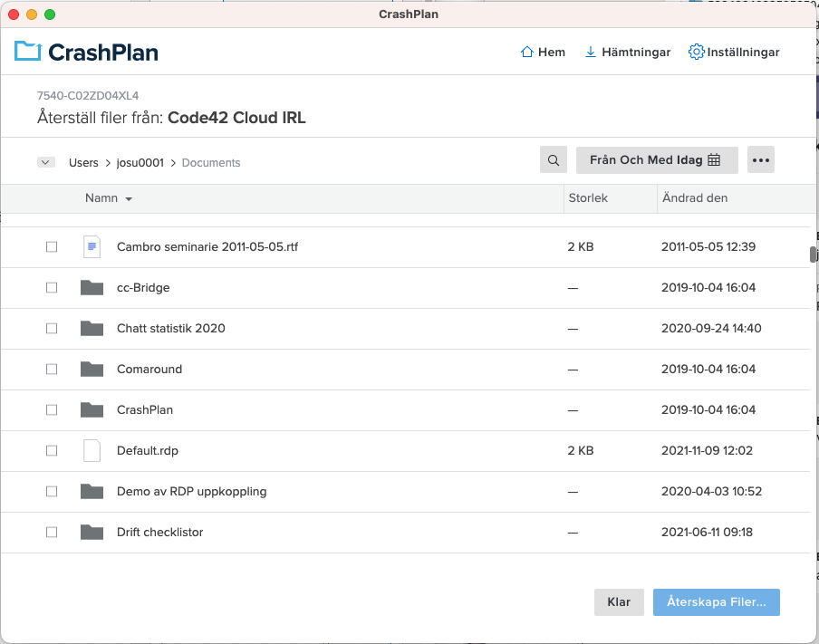Click the Klar button
Viewport: 819px width, 644px height.
tap(619, 602)
